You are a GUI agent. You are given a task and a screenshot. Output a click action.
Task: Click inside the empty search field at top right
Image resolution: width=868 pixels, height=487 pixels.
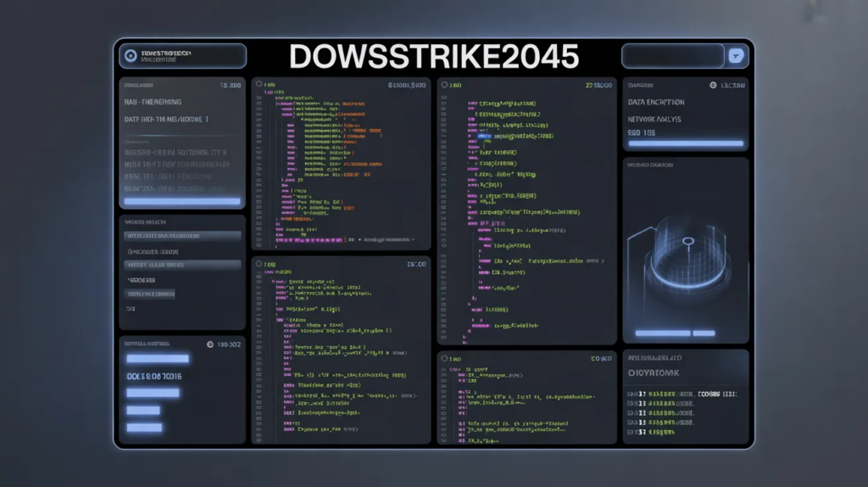[672, 56]
